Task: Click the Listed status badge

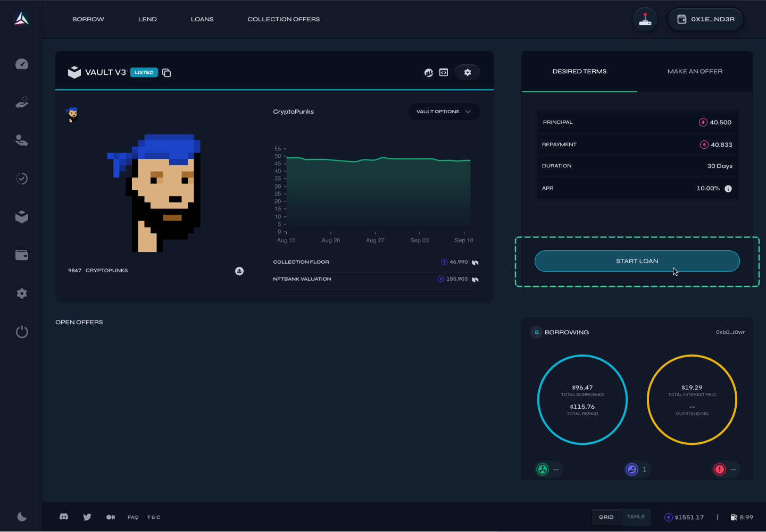Action: click(144, 72)
